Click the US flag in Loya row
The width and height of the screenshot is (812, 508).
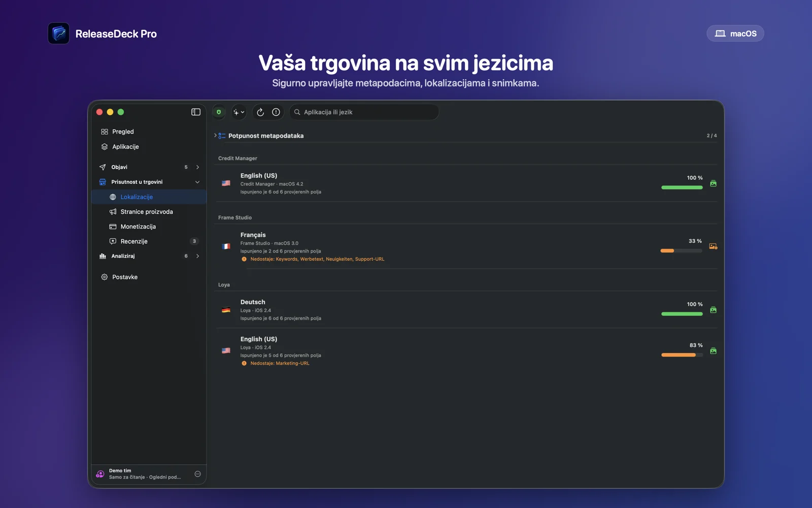click(226, 351)
